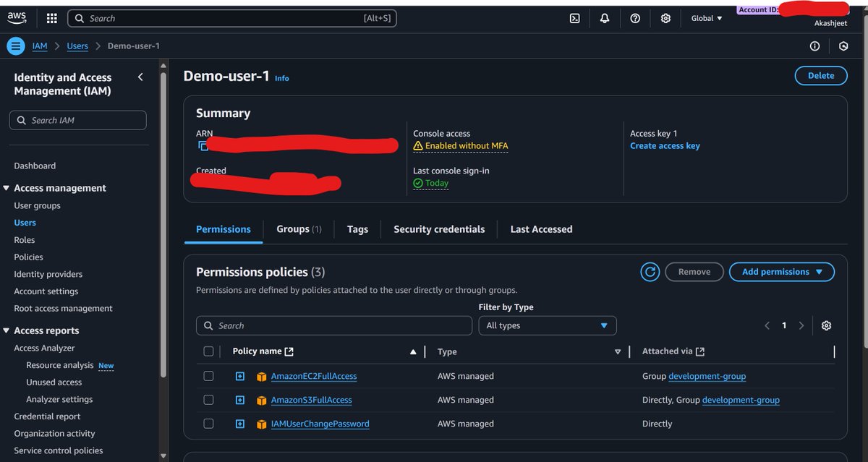Open the All types filter dropdown
Screen dimensions: 868x462
pyautogui.click(x=548, y=325)
